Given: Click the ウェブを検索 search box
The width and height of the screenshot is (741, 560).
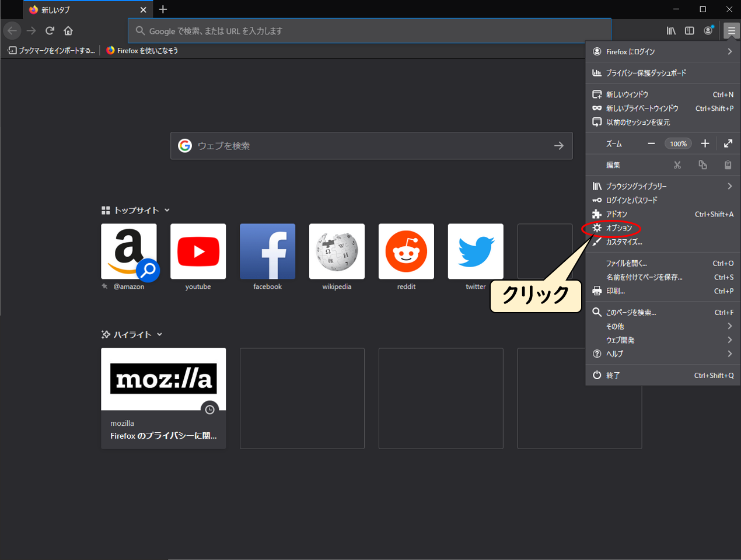Looking at the screenshot, I should (372, 146).
